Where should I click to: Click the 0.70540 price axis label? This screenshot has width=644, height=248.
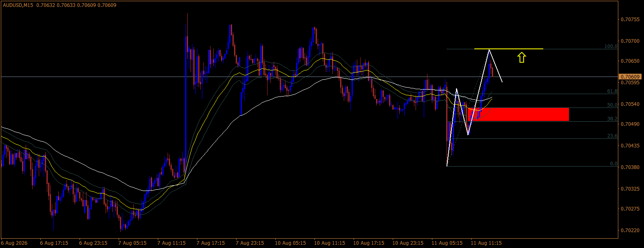[630, 104]
